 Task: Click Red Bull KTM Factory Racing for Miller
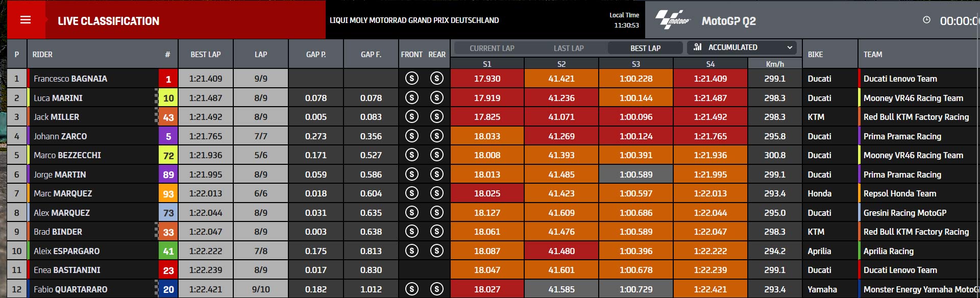pos(916,117)
